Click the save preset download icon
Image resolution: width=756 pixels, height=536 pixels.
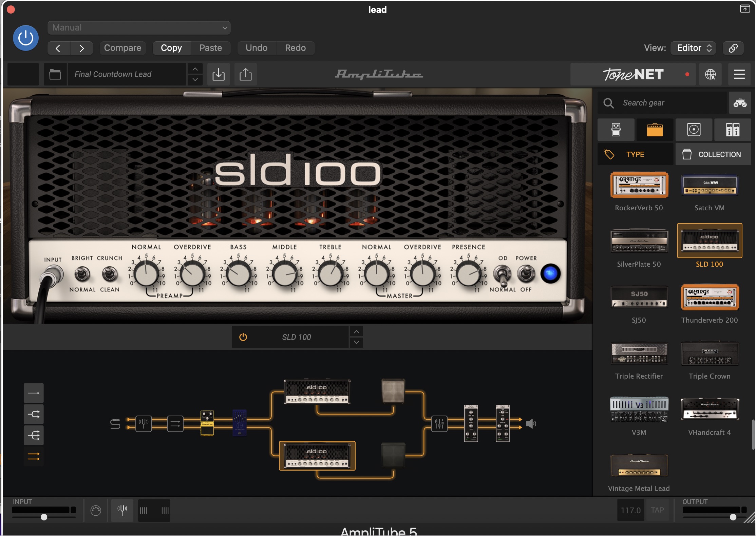219,74
